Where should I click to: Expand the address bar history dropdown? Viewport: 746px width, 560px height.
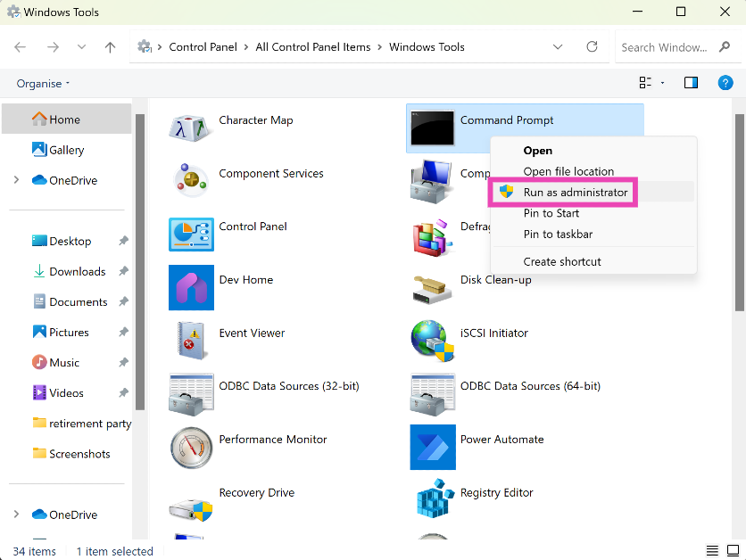[x=558, y=47]
